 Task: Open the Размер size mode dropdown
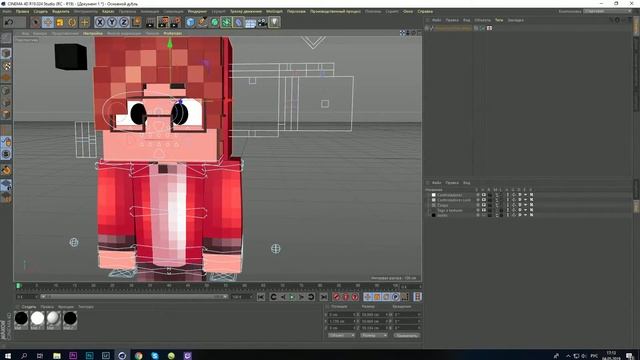[x=374, y=335]
